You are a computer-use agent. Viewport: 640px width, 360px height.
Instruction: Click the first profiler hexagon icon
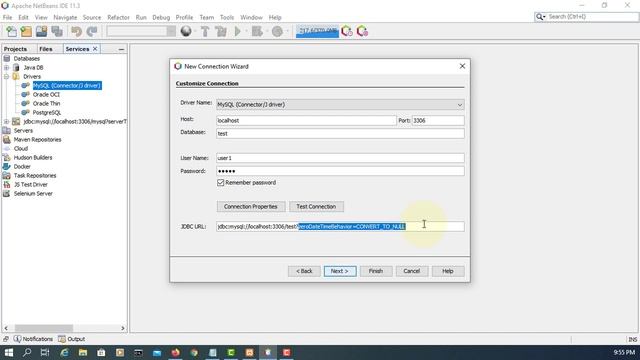347,31
